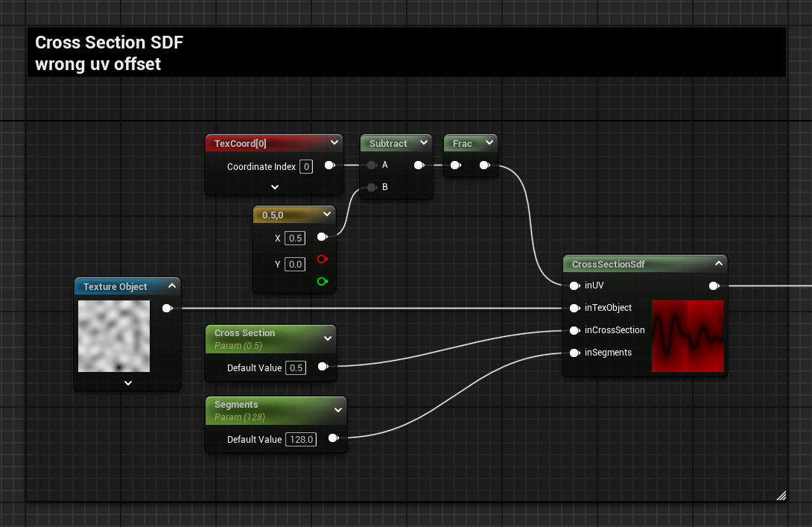The image size is (812, 527).
Task: Select the Cross Section SDF comment title
Action: [109, 43]
